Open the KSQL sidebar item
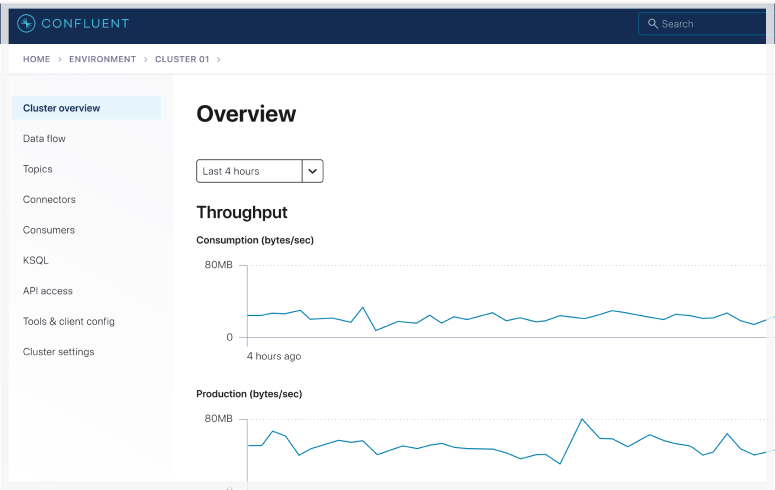This screenshot has height=490, width=775. click(x=35, y=261)
